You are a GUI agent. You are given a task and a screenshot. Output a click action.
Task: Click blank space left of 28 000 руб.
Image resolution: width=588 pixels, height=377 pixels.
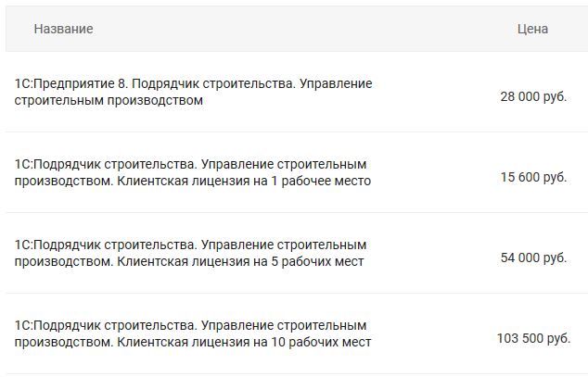[x=436, y=96]
